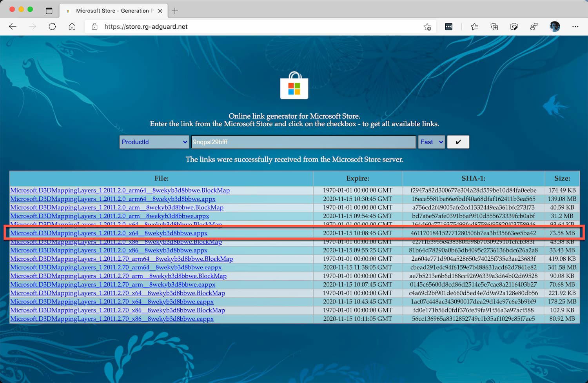Image resolution: width=588 pixels, height=383 pixels.
Task: Select the expiry 2020-11-15 10:11:05 GMT
Action: (358, 319)
